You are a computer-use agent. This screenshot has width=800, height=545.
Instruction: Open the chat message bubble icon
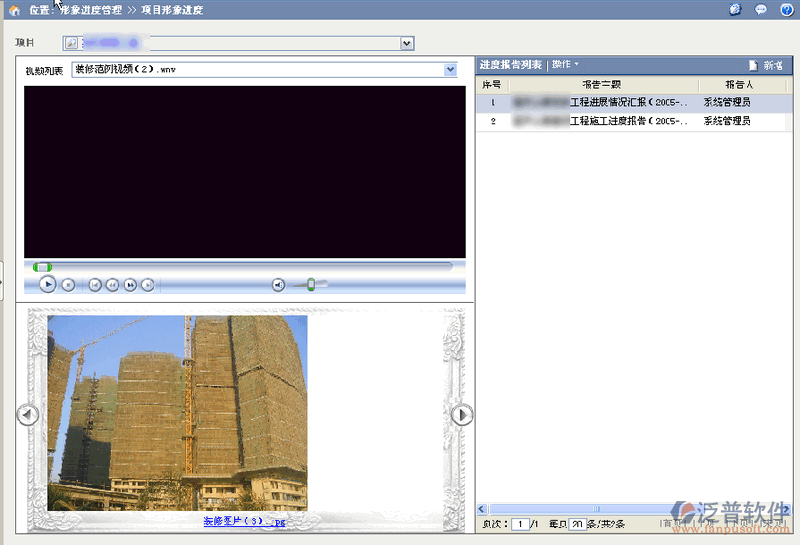[x=761, y=9]
